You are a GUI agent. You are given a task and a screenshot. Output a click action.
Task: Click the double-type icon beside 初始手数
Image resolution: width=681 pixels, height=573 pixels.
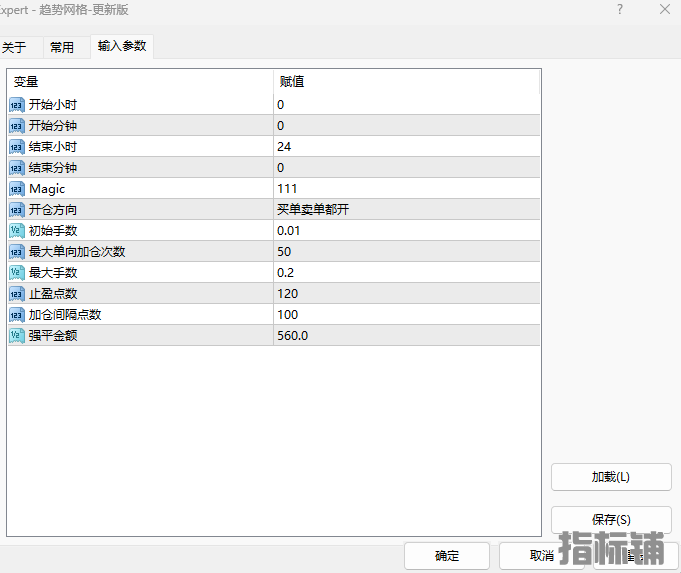(x=17, y=231)
